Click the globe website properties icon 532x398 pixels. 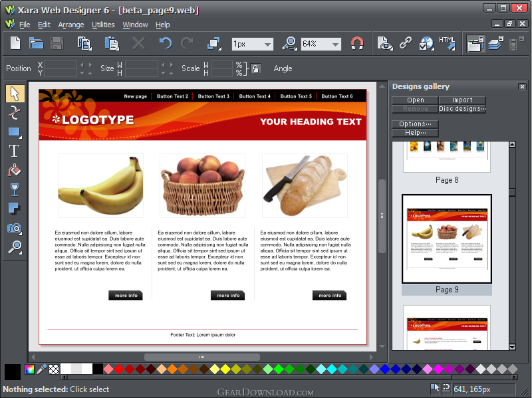click(426, 44)
